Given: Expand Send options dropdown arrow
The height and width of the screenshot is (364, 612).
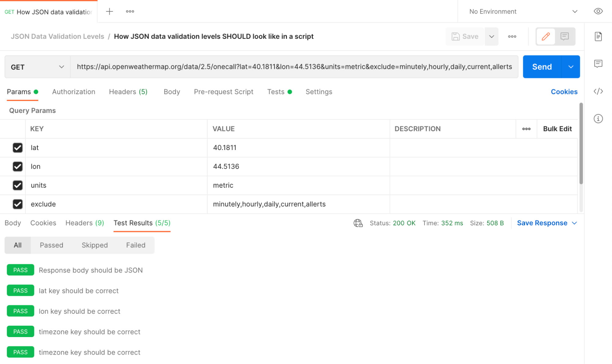Looking at the screenshot, I should (x=571, y=67).
